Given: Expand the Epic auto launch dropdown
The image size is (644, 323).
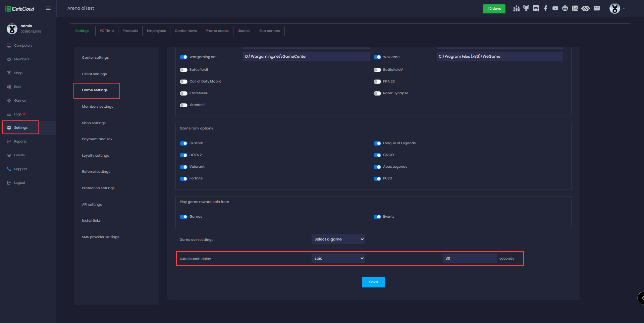Looking at the screenshot, I should 338,258.
